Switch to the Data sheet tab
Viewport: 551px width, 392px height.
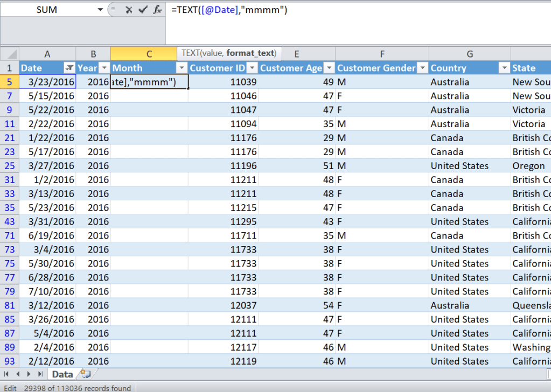click(x=62, y=374)
